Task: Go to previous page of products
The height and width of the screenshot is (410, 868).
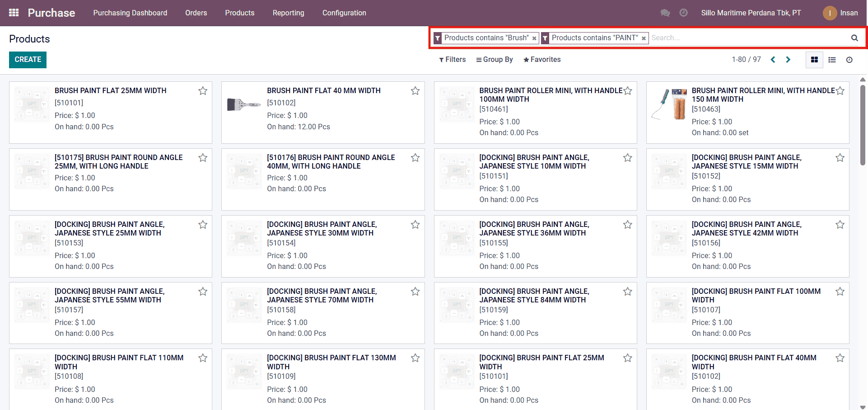Action: pyautogui.click(x=773, y=60)
